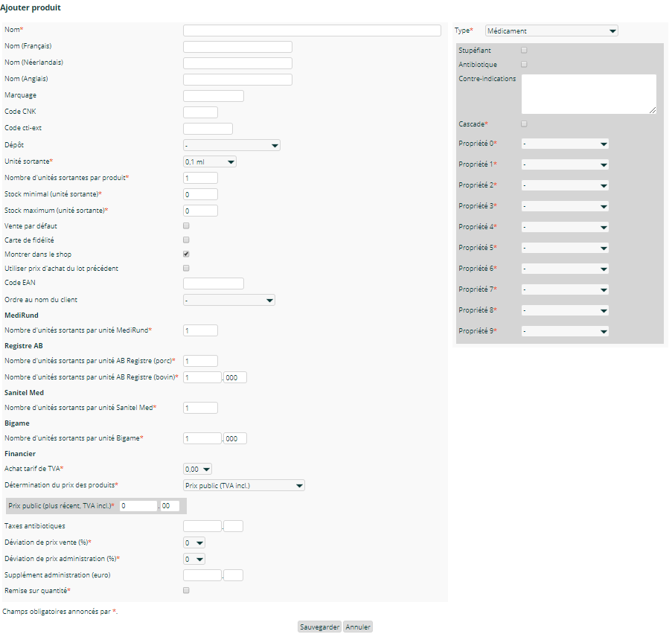The image size is (672, 634).
Task: Click Taxes antibiotiques decimal field
Action: pos(233,526)
